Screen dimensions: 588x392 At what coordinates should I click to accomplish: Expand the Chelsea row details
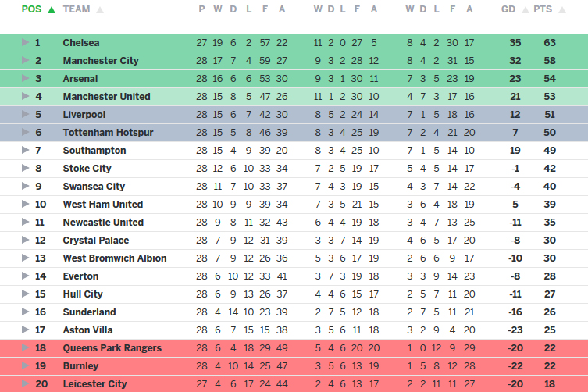click(25, 42)
